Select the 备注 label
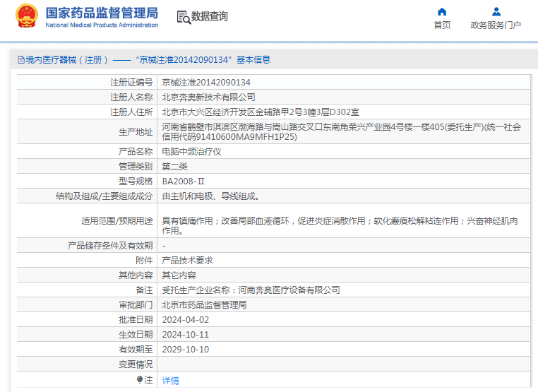 coord(144,290)
